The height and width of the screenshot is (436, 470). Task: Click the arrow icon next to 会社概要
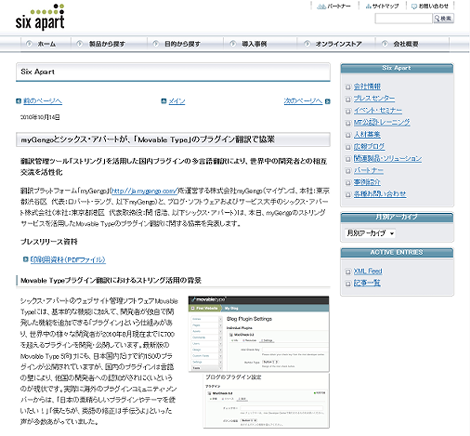point(385,44)
